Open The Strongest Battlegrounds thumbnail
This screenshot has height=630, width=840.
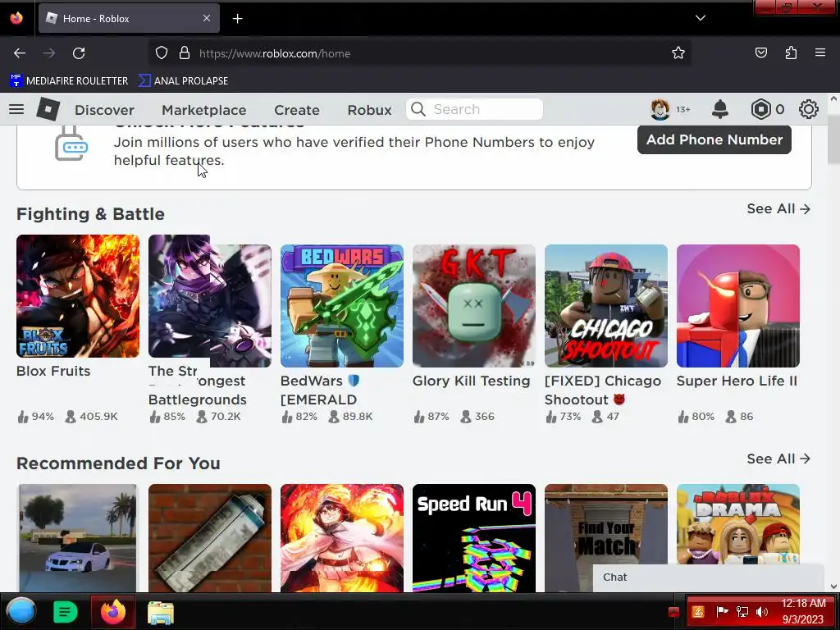(209, 301)
